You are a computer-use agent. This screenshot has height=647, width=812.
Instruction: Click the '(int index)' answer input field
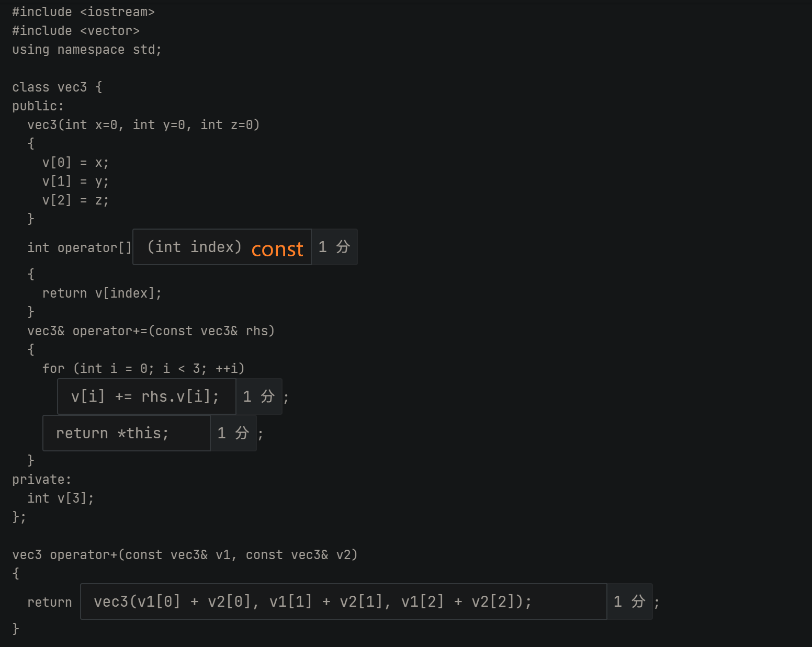point(222,247)
